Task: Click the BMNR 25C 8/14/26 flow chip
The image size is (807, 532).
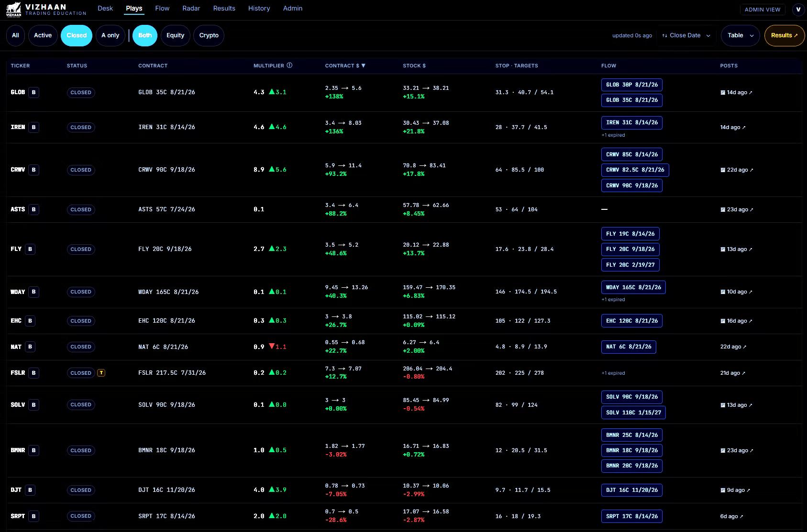Action: (x=631, y=435)
